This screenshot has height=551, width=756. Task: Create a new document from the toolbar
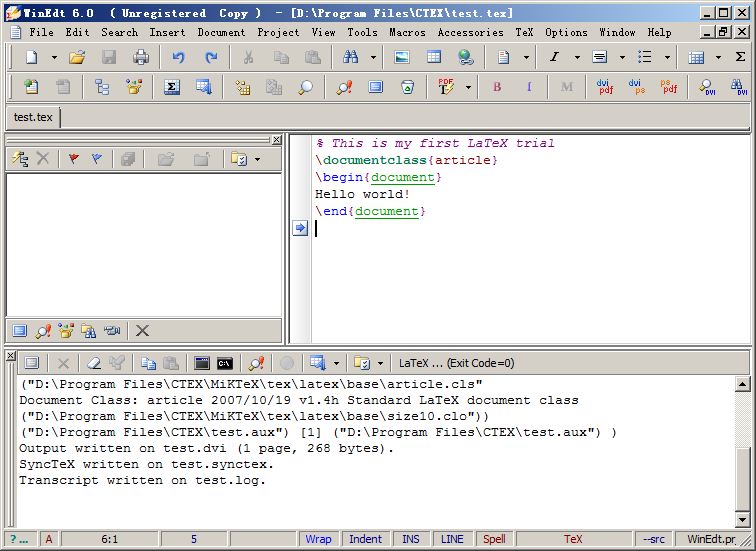tap(31, 57)
